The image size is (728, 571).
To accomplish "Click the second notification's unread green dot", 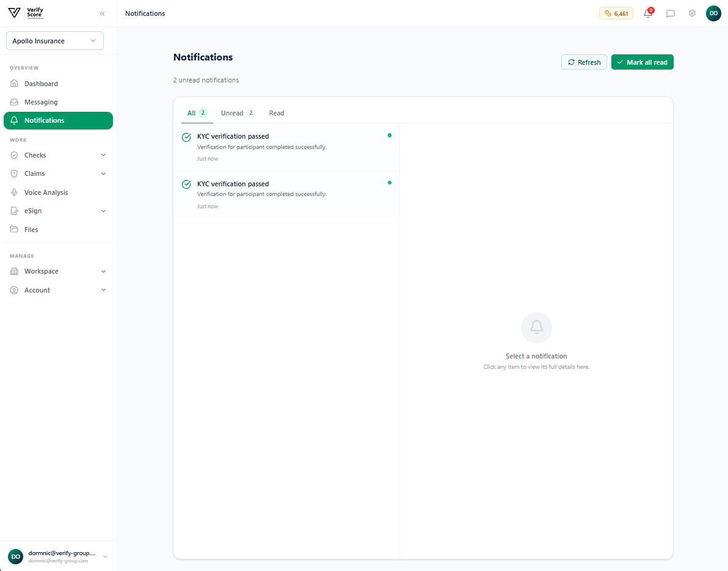I will (x=390, y=183).
